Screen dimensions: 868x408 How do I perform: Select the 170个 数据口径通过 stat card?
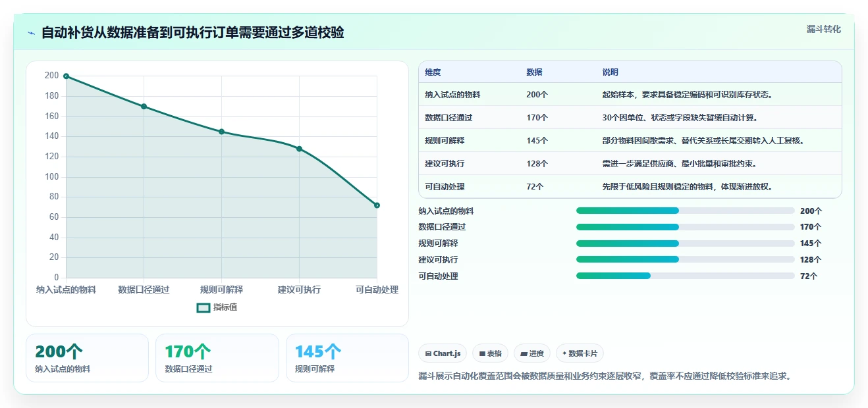pyautogui.click(x=217, y=358)
